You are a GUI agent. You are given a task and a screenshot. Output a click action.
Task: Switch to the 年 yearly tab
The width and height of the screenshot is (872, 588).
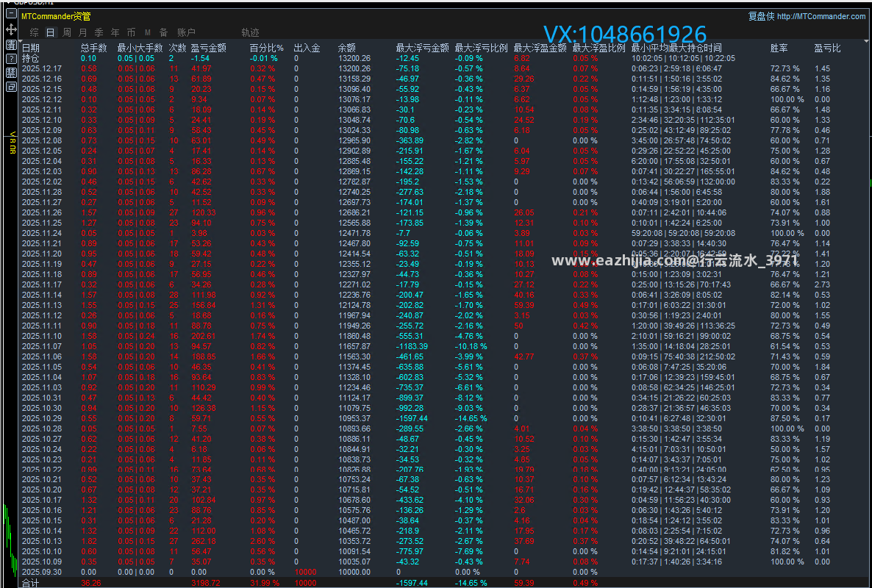click(115, 33)
